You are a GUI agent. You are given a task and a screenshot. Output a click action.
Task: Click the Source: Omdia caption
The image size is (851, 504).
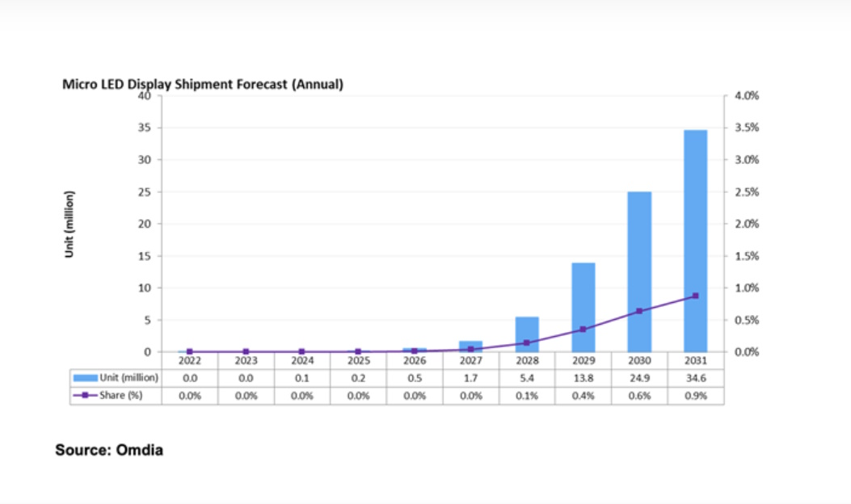(x=109, y=450)
